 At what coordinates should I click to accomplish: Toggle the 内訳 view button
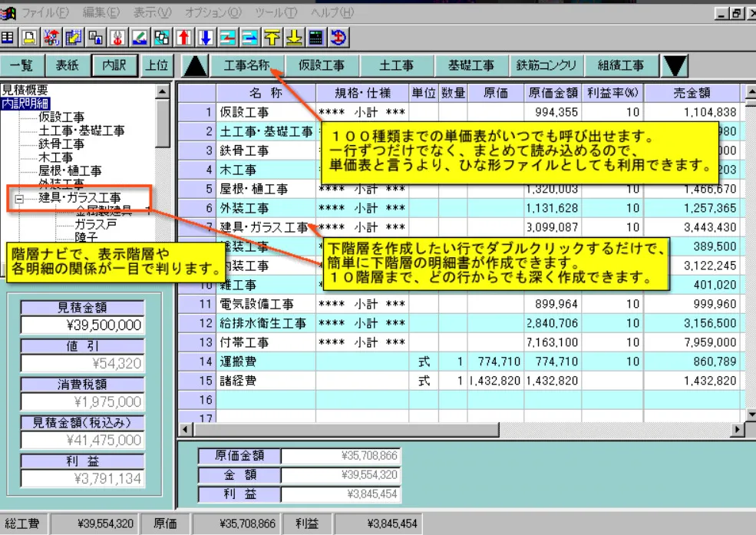click(114, 66)
